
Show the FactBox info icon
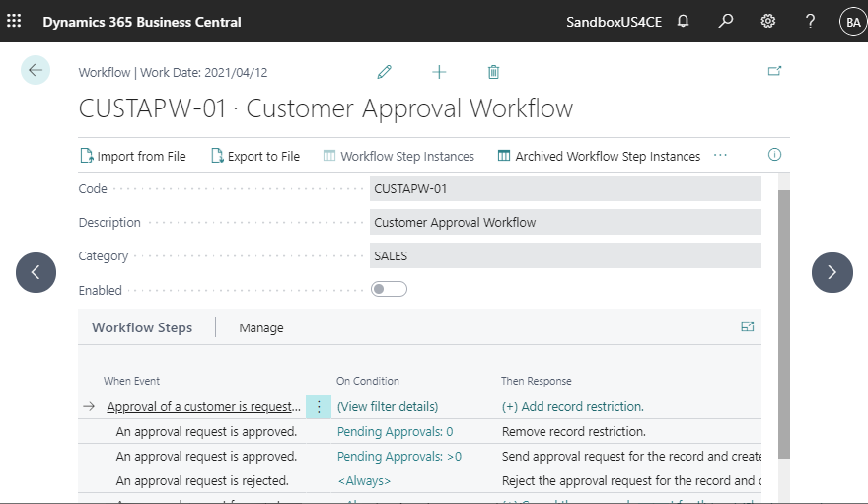(774, 155)
